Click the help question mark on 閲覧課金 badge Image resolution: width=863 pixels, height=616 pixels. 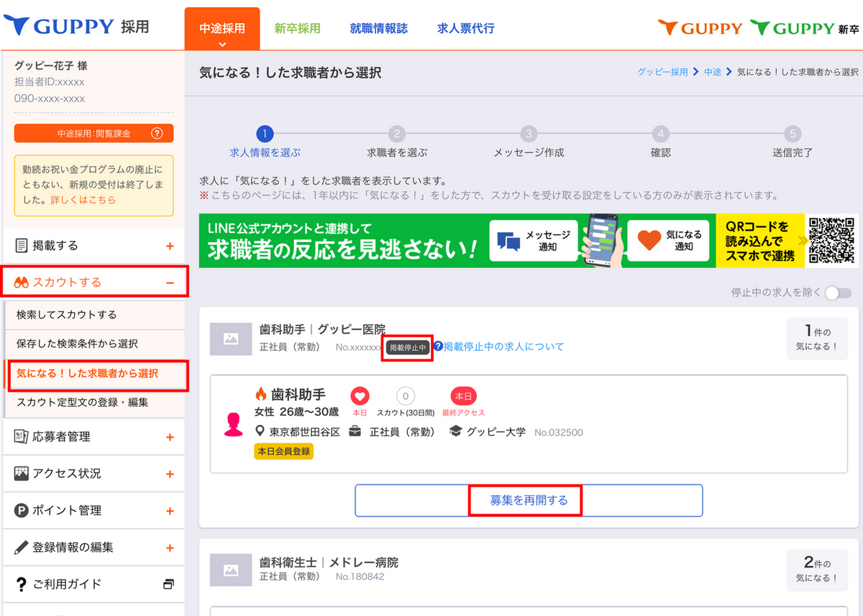coord(157,134)
